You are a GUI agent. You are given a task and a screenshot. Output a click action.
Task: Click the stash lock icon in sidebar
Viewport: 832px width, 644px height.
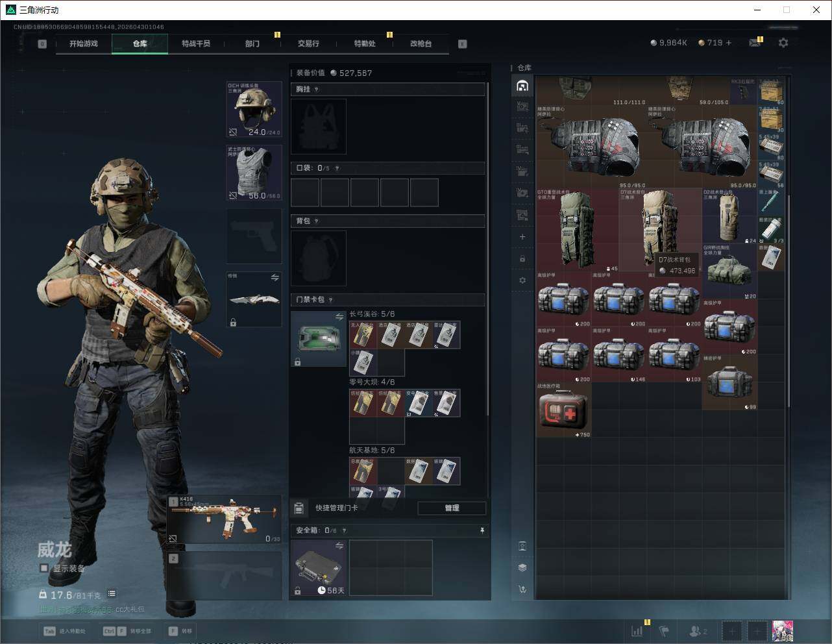522,259
